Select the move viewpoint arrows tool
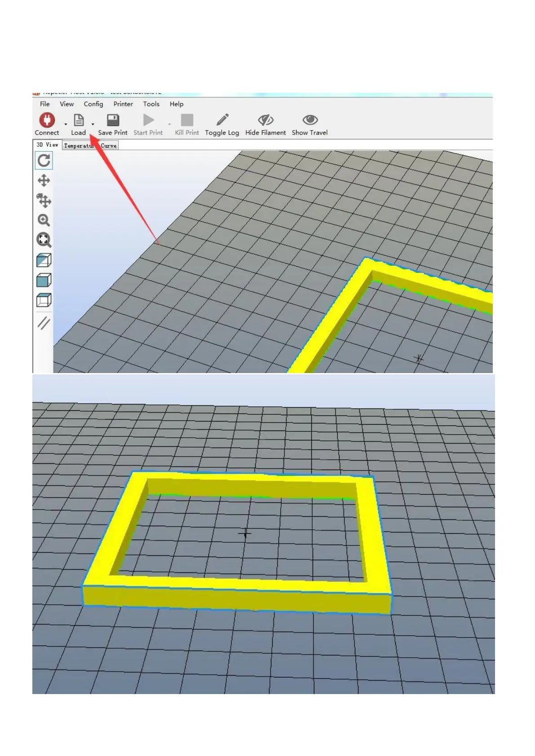This screenshot has height=756, width=535. tap(44, 180)
